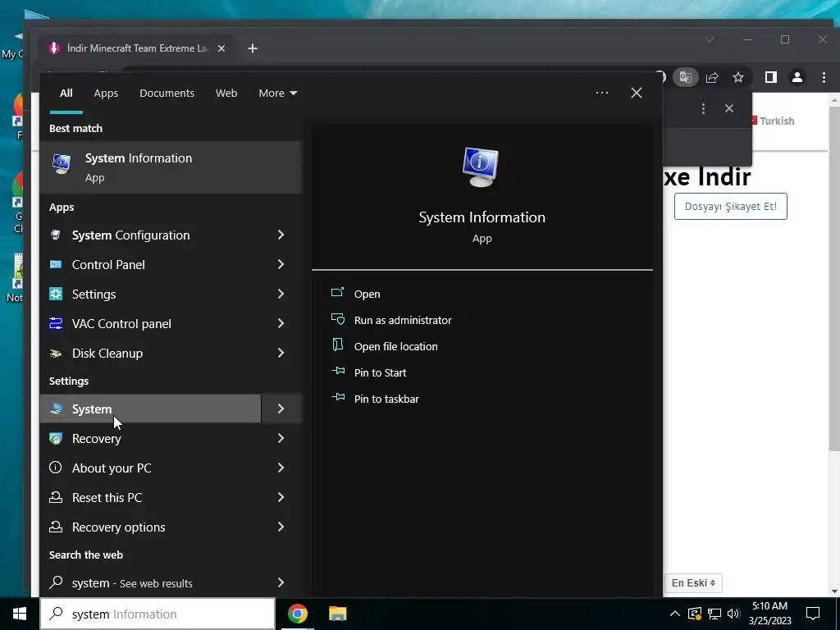
Task: Click Chrome's translate icon in address bar
Action: pos(686,77)
